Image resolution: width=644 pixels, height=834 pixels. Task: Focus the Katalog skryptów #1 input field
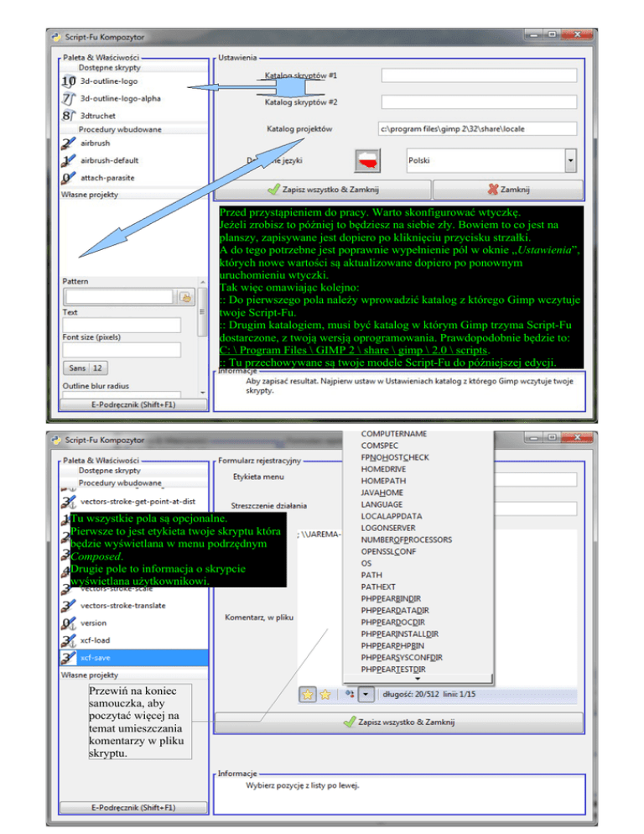click(479, 76)
